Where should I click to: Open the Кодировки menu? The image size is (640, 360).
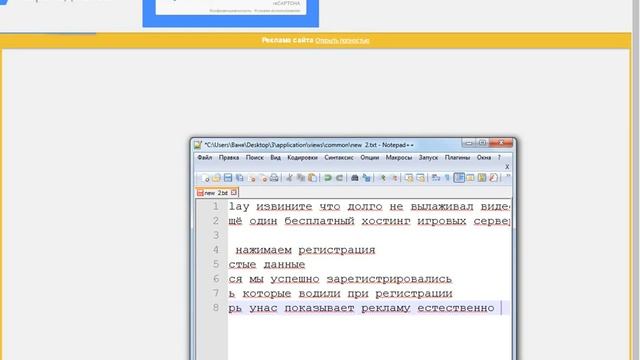[302, 158]
